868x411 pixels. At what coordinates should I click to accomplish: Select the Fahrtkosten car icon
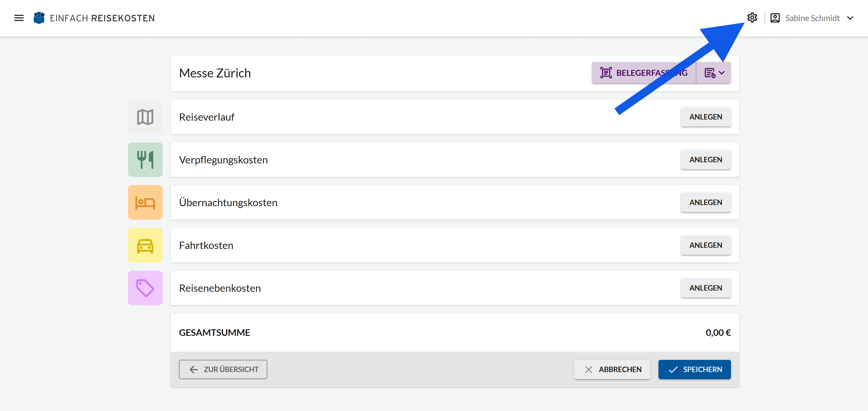[x=145, y=245]
